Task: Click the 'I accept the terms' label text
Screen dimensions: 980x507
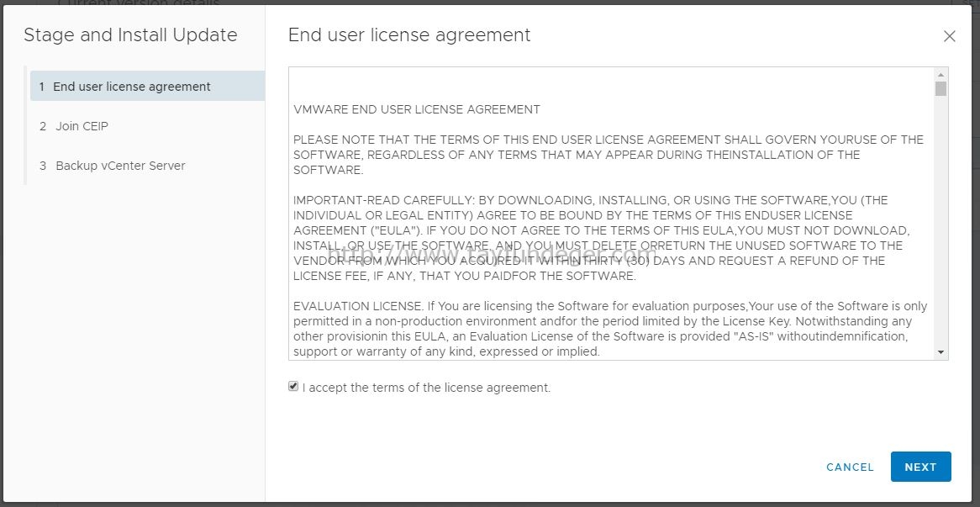Action: tap(426, 388)
